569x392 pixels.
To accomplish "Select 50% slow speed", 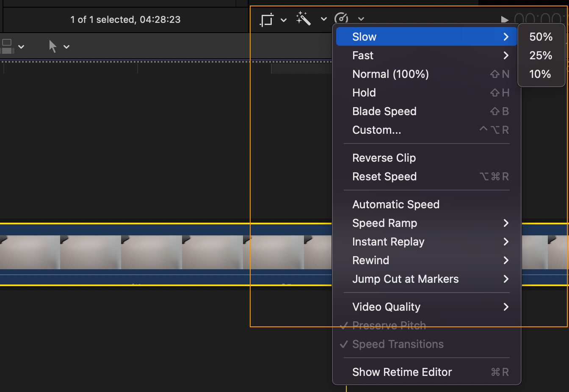I will tap(541, 37).
